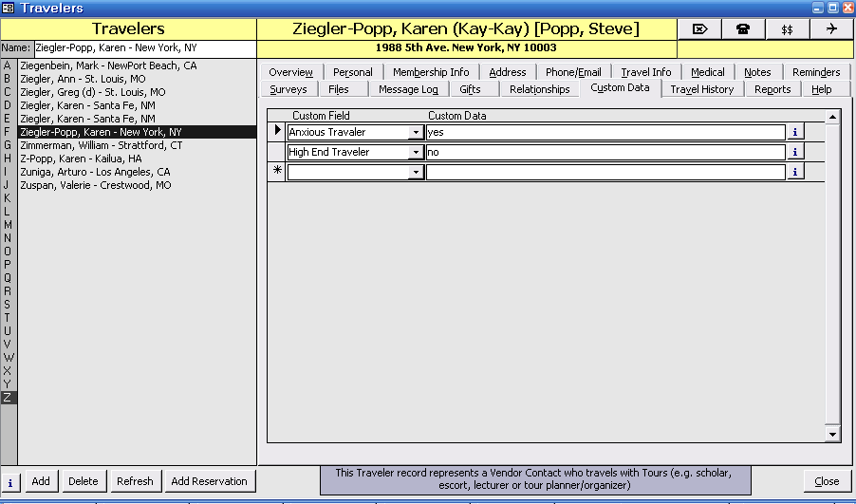Go to the Message Log tab

pyautogui.click(x=408, y=89)
